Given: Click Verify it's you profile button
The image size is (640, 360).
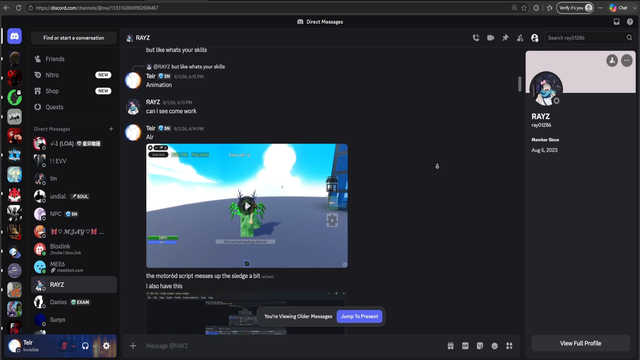Looking at the screenshot, I should (575, 8).
